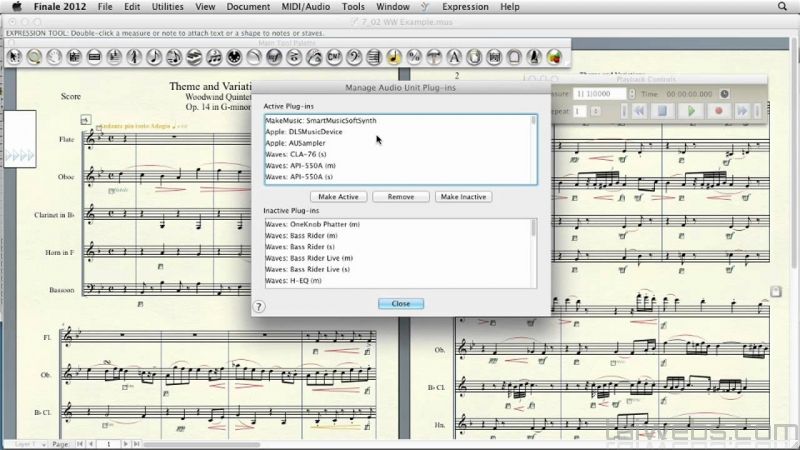Click the playback time clock icon

point(725,93)
